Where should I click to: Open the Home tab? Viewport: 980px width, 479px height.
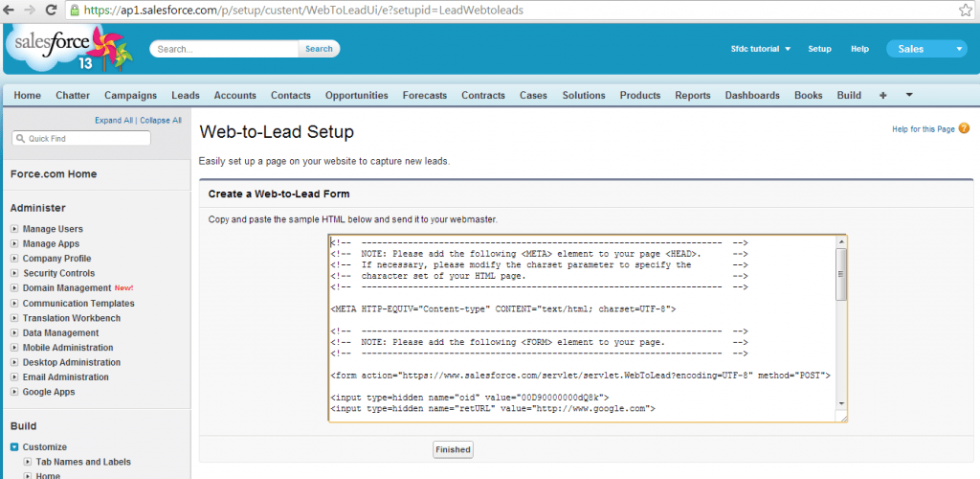28,95
